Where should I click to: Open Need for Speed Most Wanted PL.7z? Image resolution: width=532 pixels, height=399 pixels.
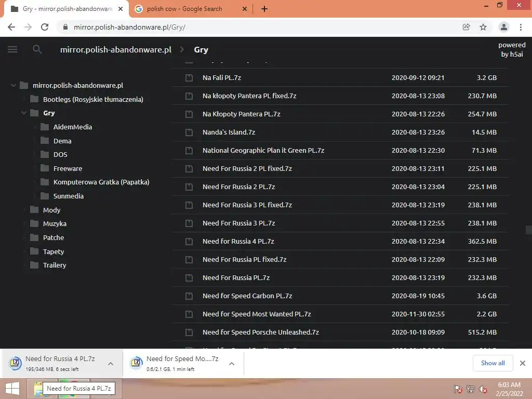click(257, 314)
